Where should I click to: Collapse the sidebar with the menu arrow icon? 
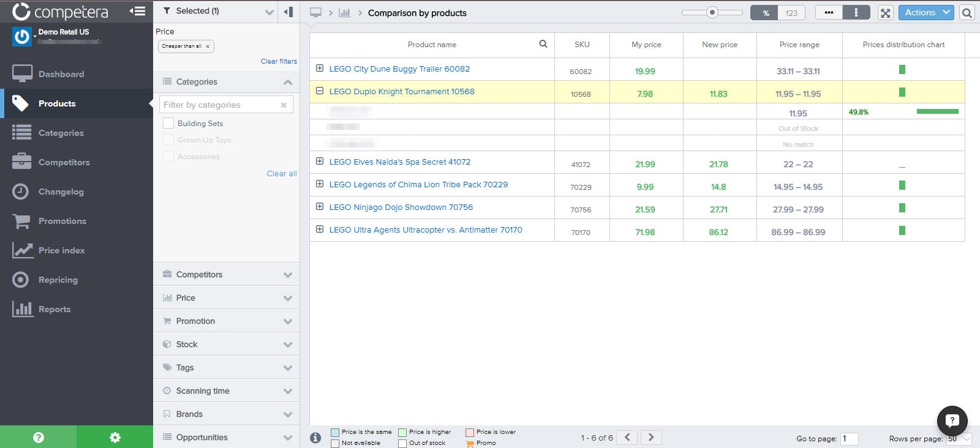coord(137,11)
